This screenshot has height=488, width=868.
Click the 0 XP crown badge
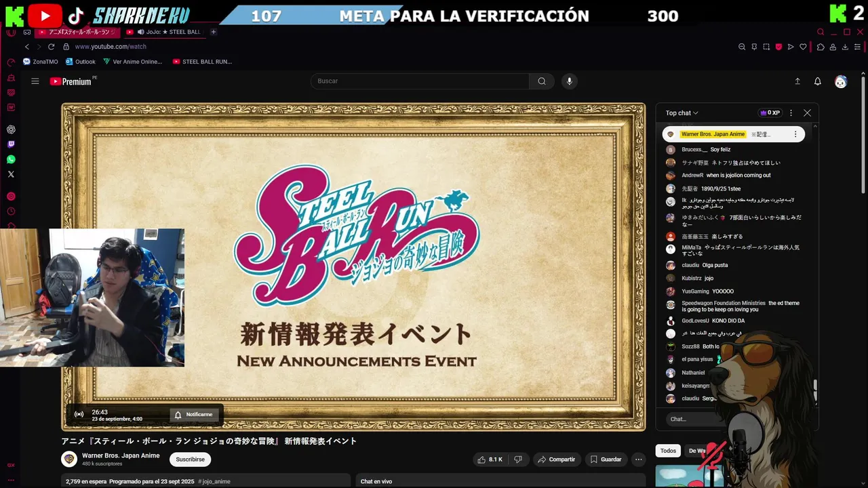point(770,113)
